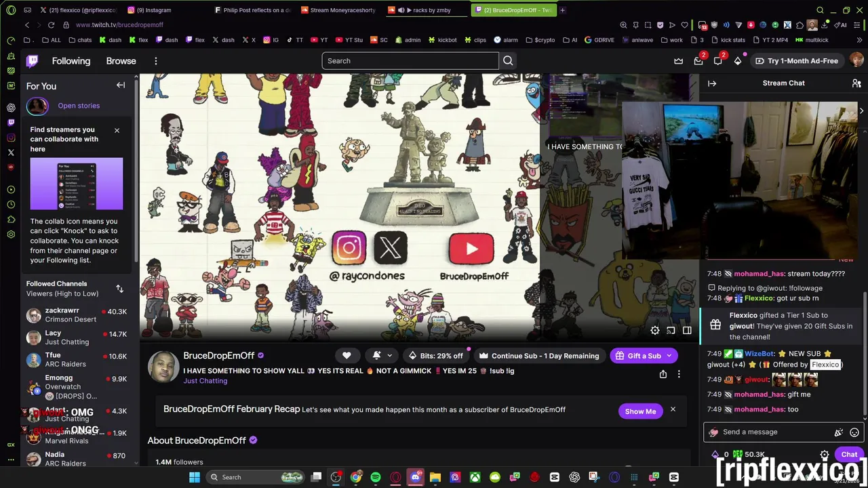The width and height of the screenshot is (868, 488).
Task: Switch to the X flexxico browser tab
Action: click(x=78, y=10)
